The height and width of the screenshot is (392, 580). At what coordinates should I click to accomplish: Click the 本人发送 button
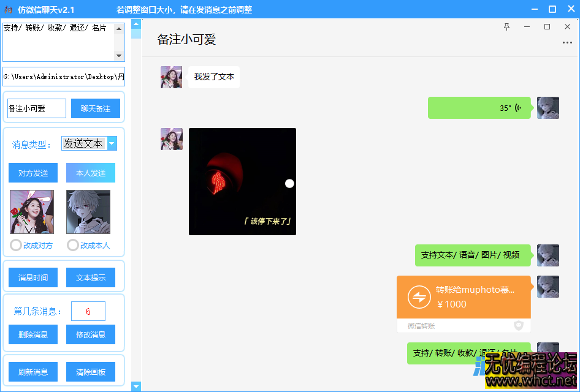(90, 173)
